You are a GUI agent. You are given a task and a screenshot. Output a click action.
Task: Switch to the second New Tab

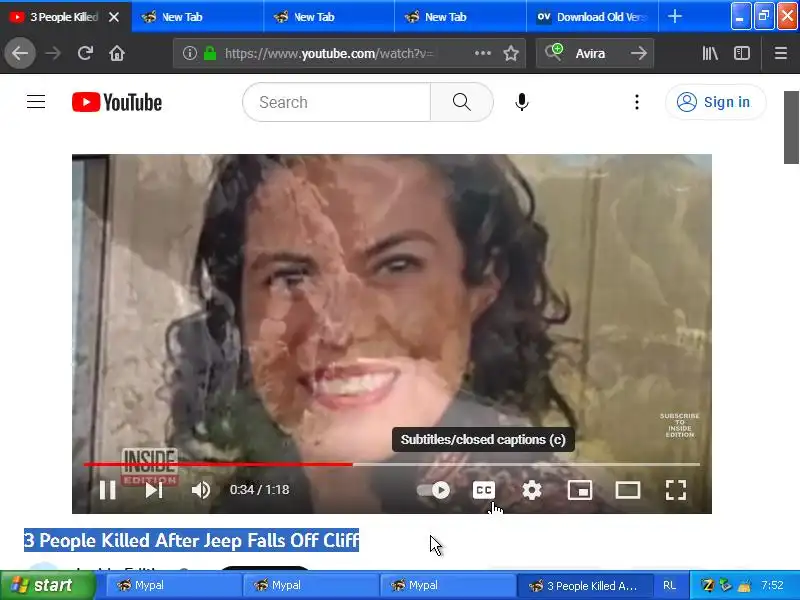tap(329, 17)
